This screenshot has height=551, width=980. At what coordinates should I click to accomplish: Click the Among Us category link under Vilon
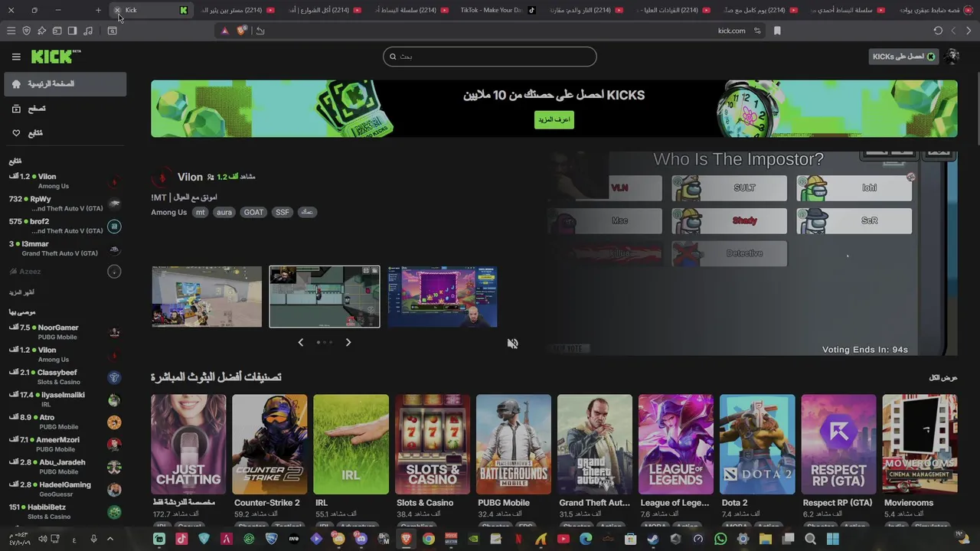[168, 212]
